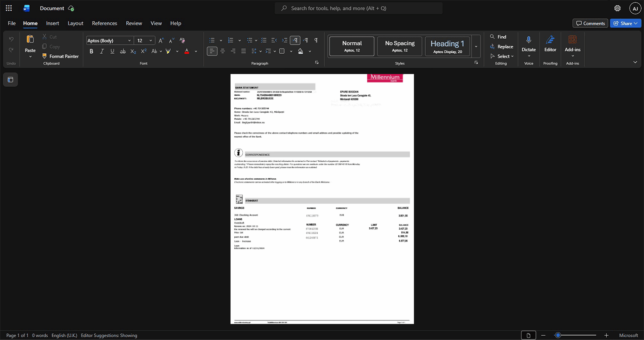Viewport: 644px width, 340px height.
Task: Switch to the Review tab
Action: coord(134,23)
